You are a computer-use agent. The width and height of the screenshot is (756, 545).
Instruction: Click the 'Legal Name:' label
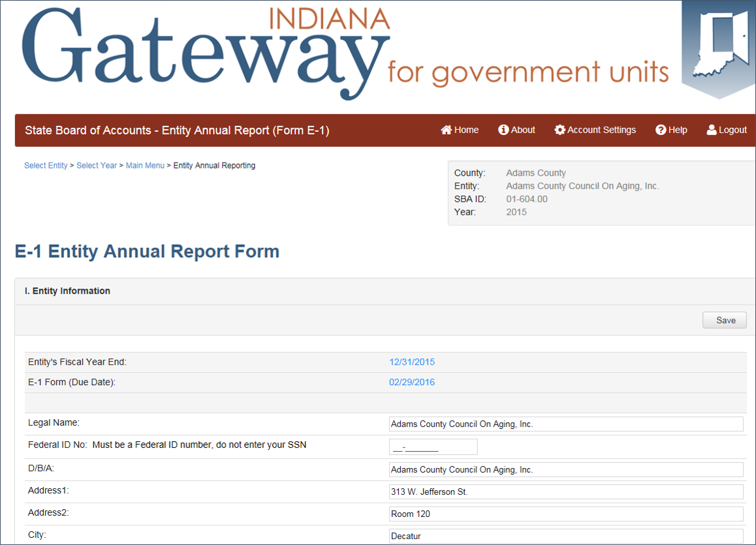(x=54, y=422)
